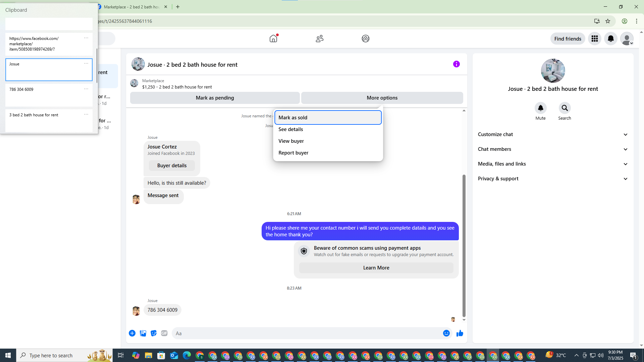
Task: Expand Media, files and links section
Action: (x=553, y=164)
